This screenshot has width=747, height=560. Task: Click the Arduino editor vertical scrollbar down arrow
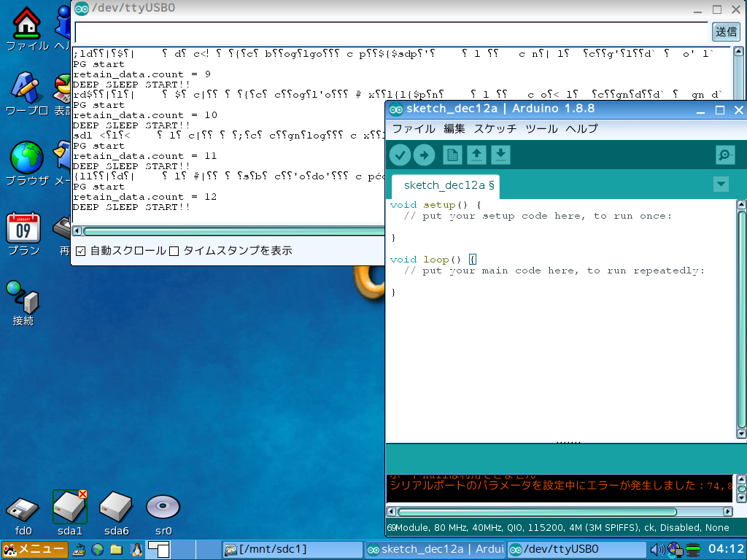tap(741, 433)
